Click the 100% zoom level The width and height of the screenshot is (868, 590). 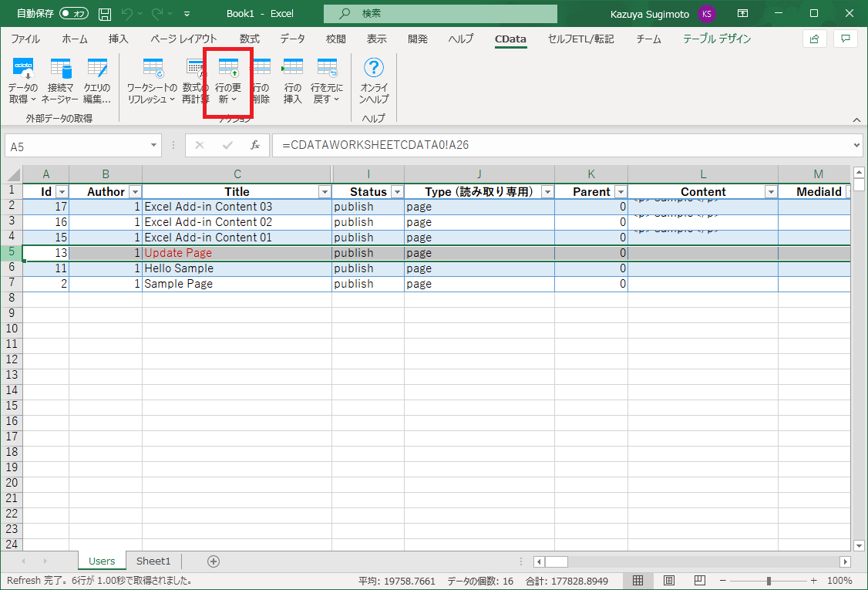839,581
